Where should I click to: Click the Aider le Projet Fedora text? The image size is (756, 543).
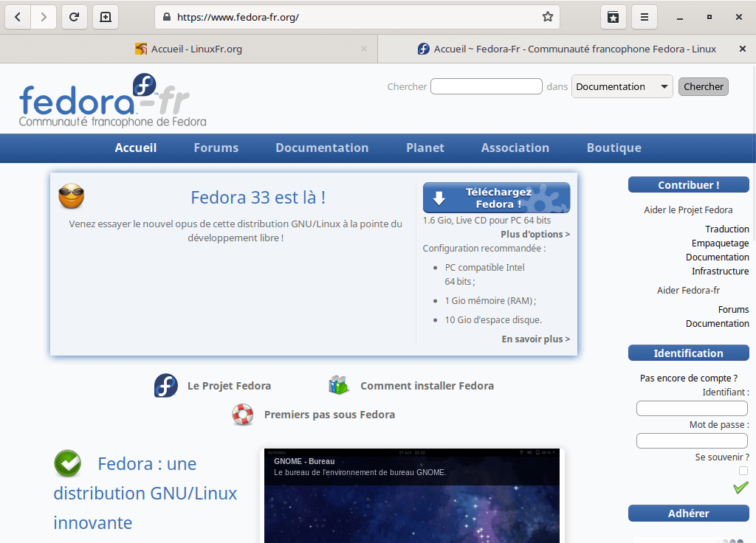pos(689,210)
